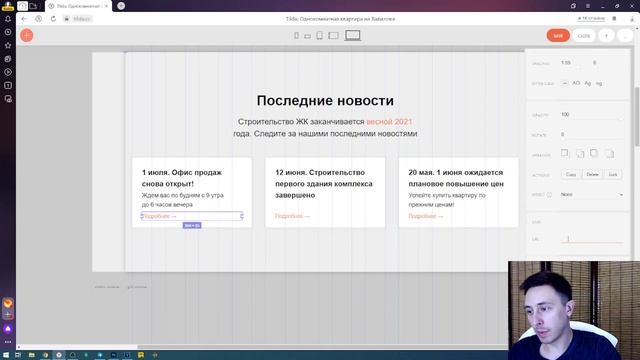Open browser sidebar history clock
Screen dimensions: 640x360
pos(8,32)
